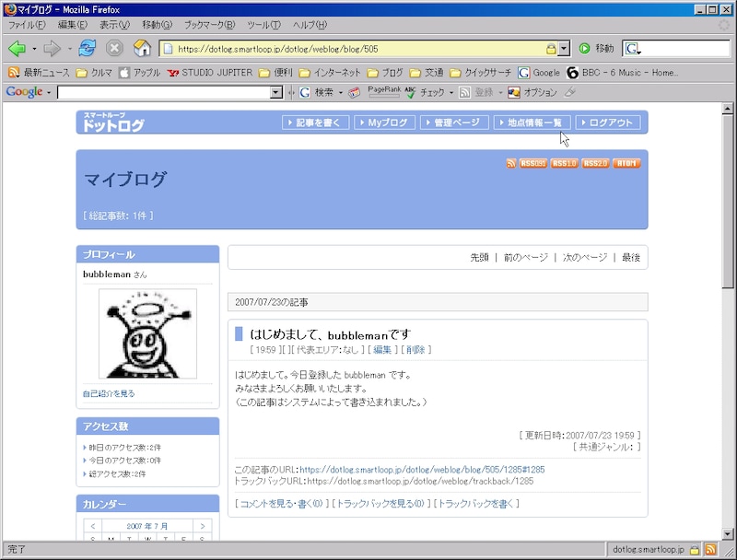This screenshot has height=560, width=737.
Task: Click the ATOM feed badge
Action: point(626,164)
